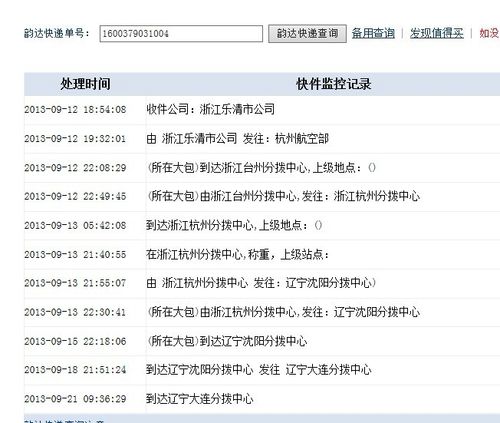Select record 到达浙江杭州分拨中心,上级地点
The height and width of the screenshot is (423, 500).
234,226
